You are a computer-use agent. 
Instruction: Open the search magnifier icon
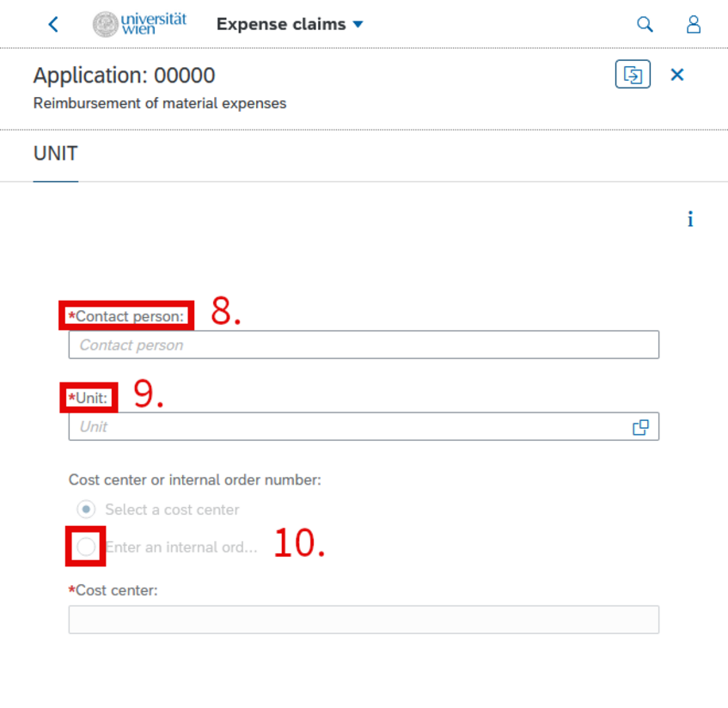coord(645,24)
